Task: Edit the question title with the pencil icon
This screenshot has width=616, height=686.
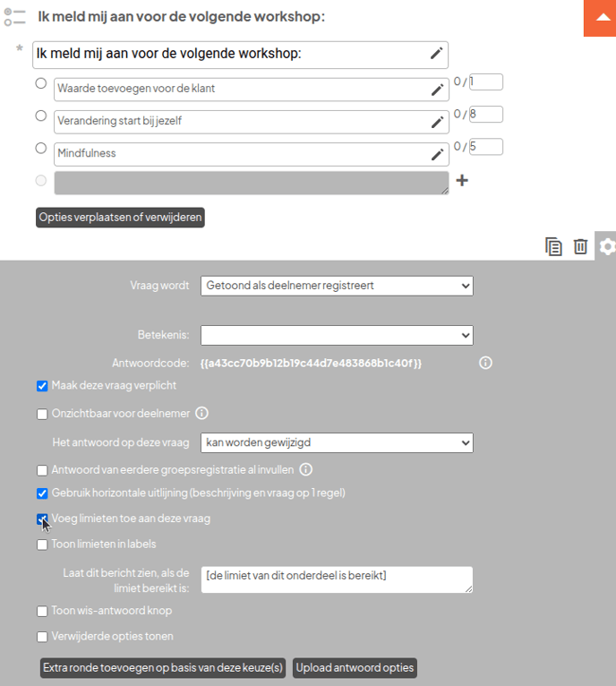Action: click(x=436, y=54)
